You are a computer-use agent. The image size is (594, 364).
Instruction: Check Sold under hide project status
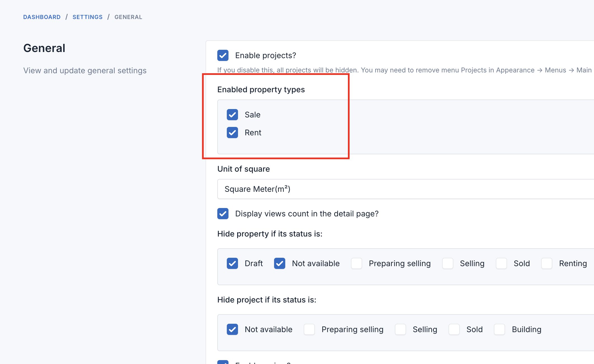click(x=454, y=329)
